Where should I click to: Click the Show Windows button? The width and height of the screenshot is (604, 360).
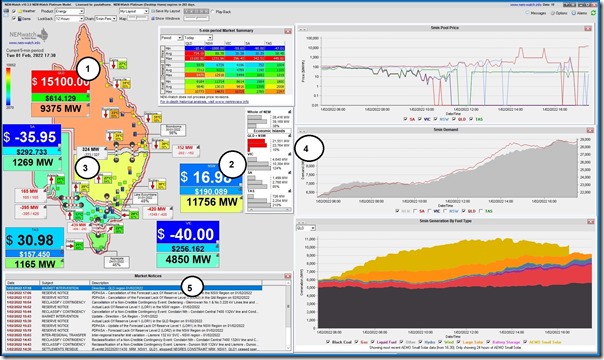(166, 18)
